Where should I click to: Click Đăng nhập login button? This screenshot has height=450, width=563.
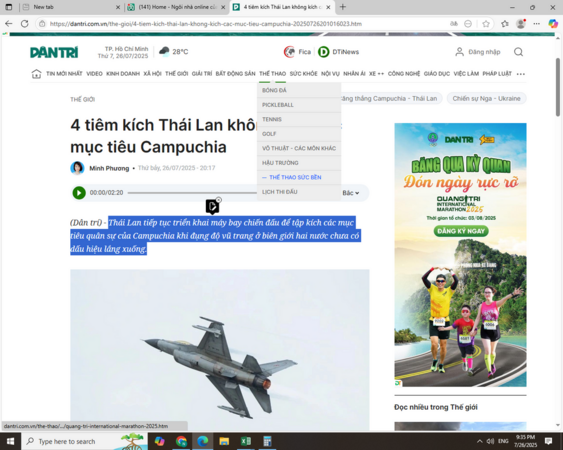(478, 52)
